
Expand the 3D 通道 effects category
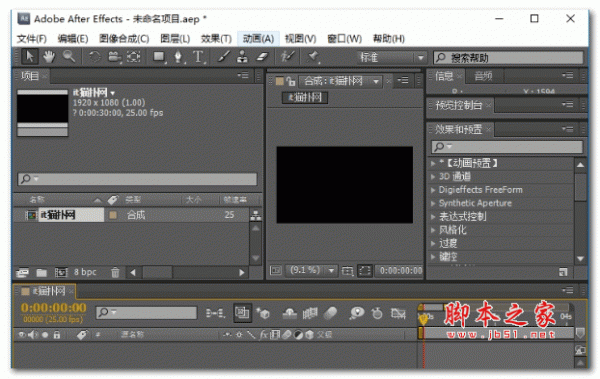(433, 177)
